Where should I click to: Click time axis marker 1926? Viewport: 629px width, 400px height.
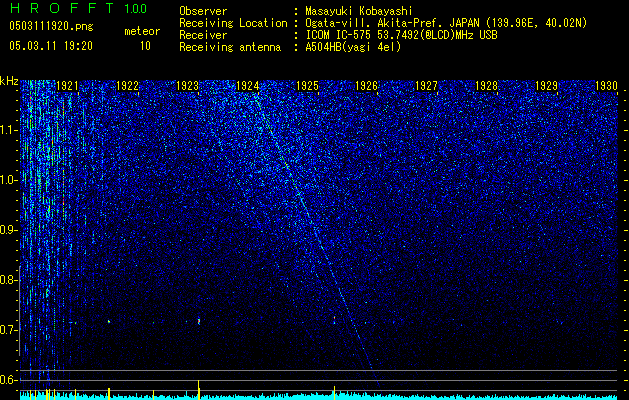367,85
